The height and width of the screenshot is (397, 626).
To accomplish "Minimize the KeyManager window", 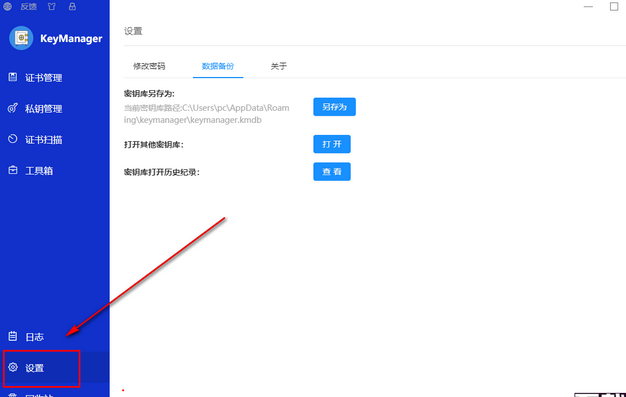I will [588, 7].
